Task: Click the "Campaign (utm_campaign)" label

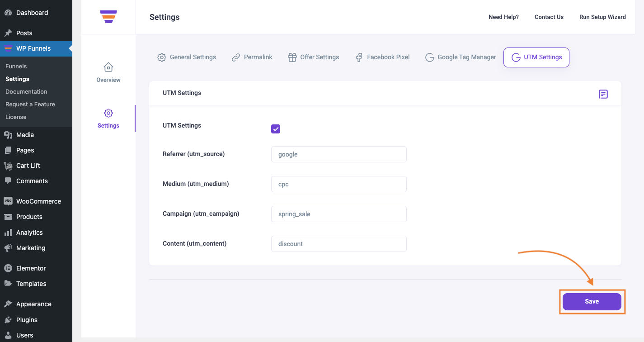Action: pyautogui.click(x=201, y=214)
